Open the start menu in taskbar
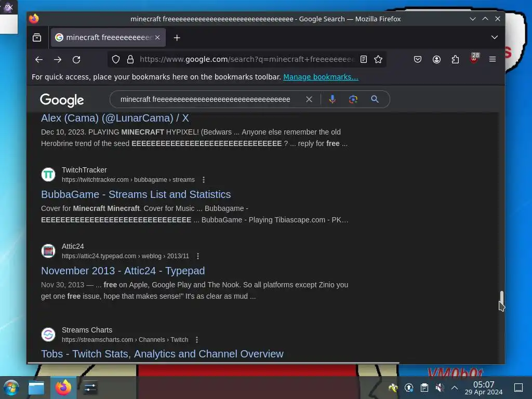The image size is (532, 399). [11, 388]
